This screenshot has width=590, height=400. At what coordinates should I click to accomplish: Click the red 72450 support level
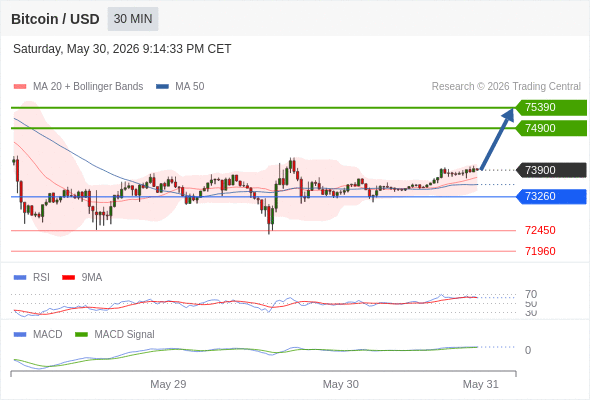[540, 230]
